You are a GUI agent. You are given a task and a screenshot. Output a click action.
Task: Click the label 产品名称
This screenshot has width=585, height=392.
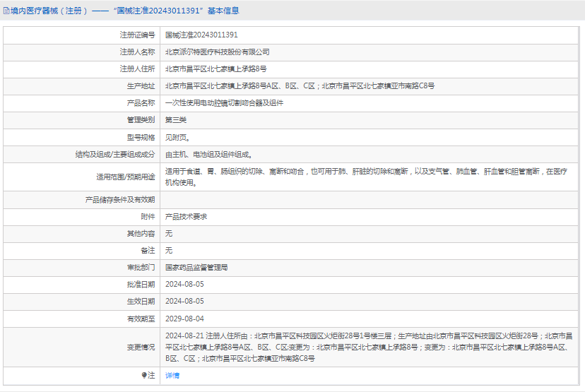click(141, 103)
